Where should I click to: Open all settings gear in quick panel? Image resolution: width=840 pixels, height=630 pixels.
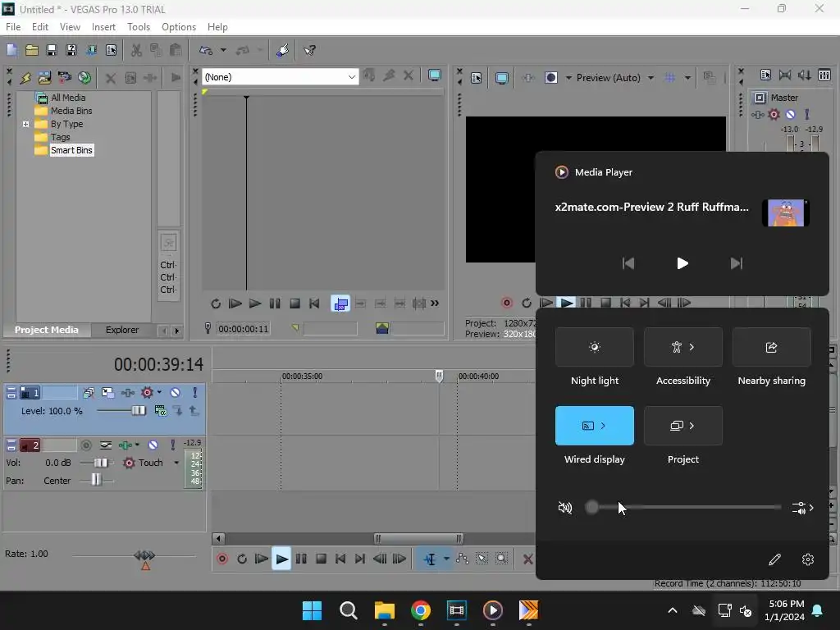coord(808,559)
